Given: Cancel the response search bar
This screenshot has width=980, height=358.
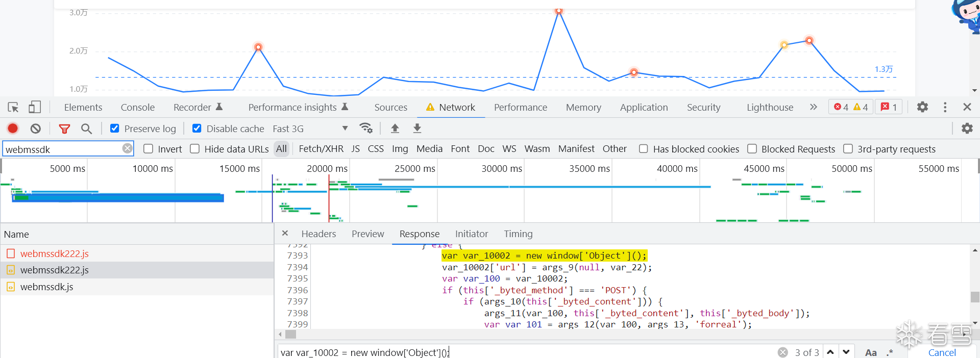Looking at the screenshot, I should click(942, 352).
